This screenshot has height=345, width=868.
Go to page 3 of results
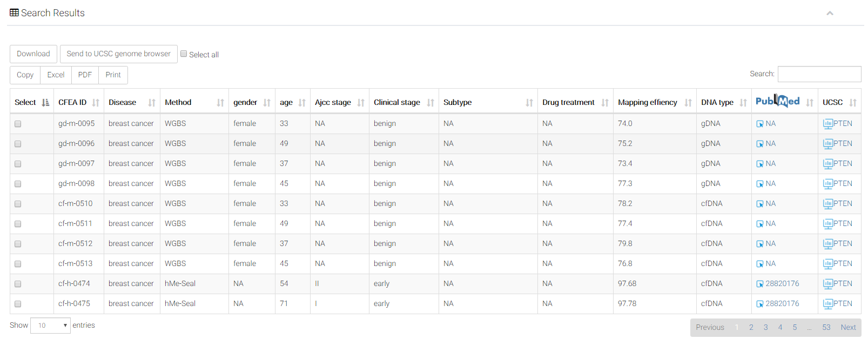pos(765,328)
